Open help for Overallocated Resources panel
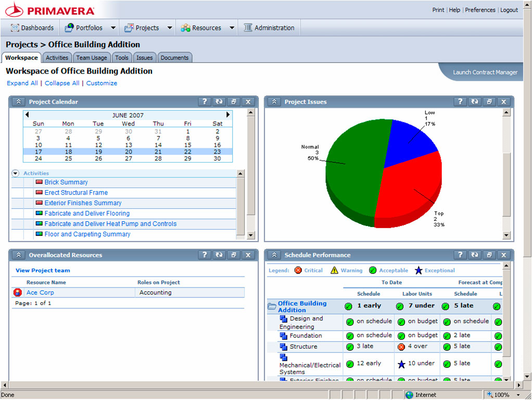The width and height of the screenshot is (532, 400). point(204,255)
